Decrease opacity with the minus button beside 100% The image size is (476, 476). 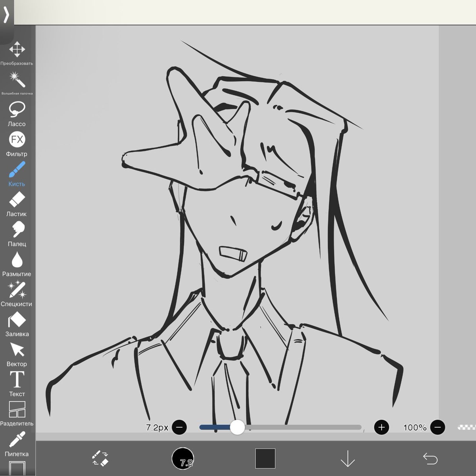point(438,427)
